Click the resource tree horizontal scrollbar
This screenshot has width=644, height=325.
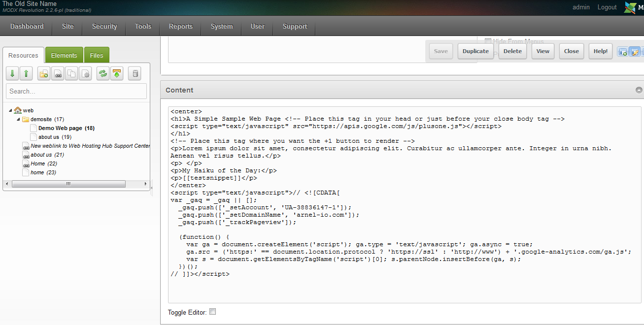(68, 184)
